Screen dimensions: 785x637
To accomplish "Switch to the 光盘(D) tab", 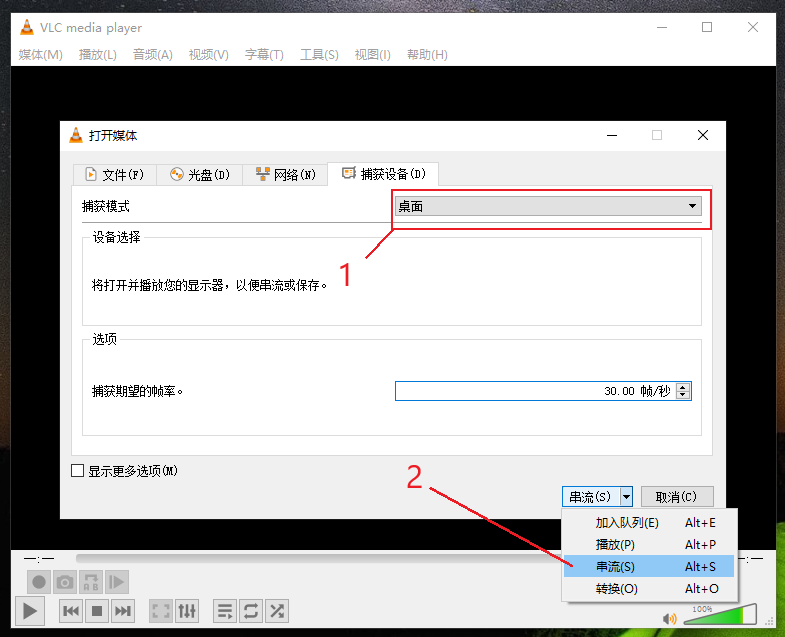I will [x=200, y=175].
